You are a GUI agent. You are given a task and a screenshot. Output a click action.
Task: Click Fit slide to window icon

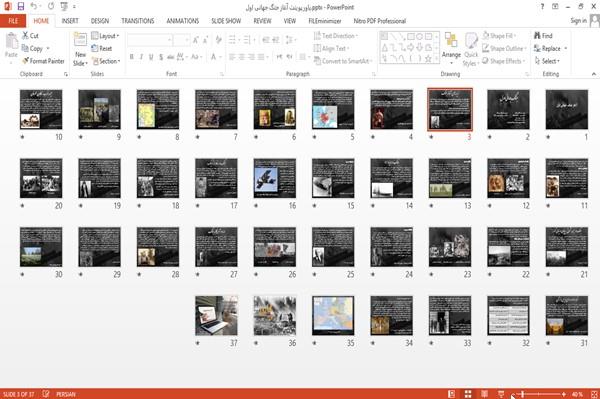tap(594, 394)
